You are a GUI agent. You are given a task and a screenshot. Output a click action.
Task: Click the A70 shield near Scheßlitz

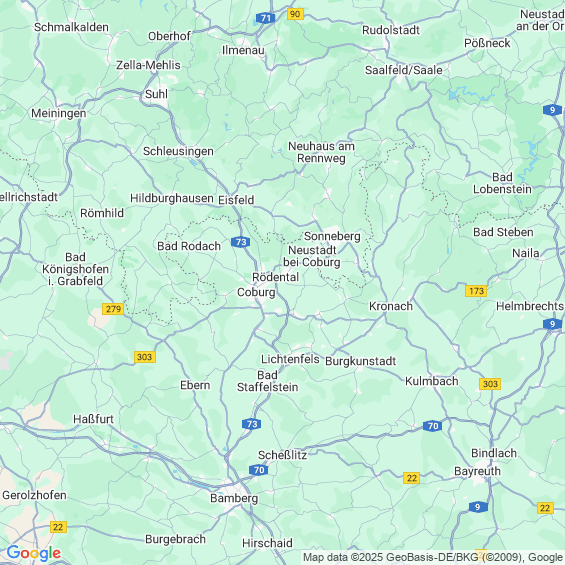click(259, 470)
